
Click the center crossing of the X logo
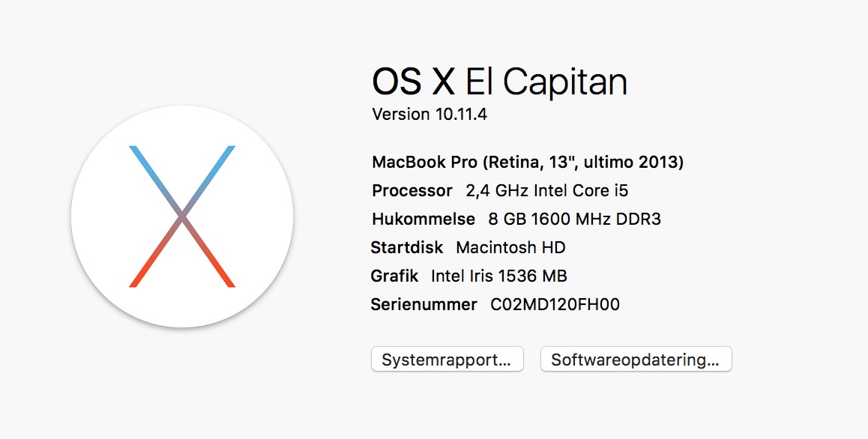[182, 217]
